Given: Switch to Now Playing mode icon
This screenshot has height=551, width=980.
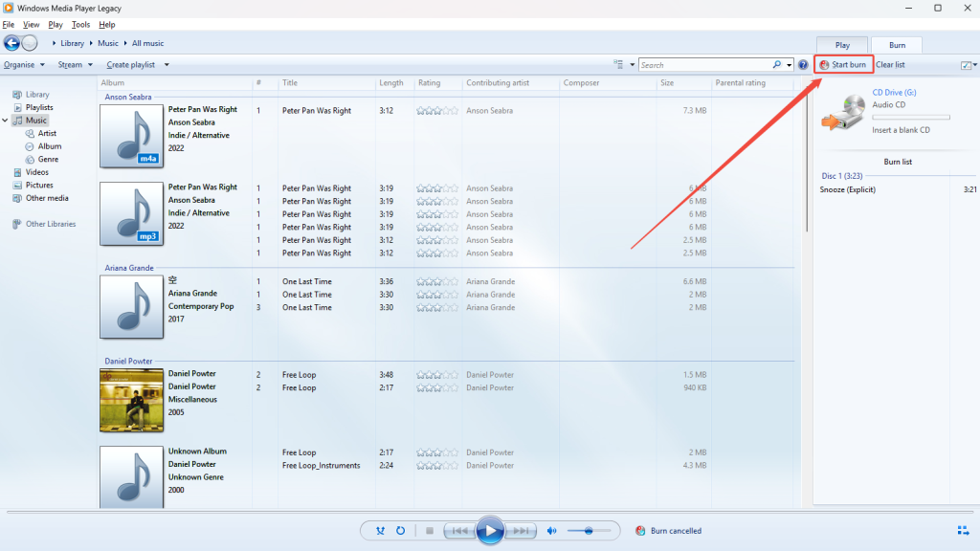Looking at the screenshot, I should (962, 531).
